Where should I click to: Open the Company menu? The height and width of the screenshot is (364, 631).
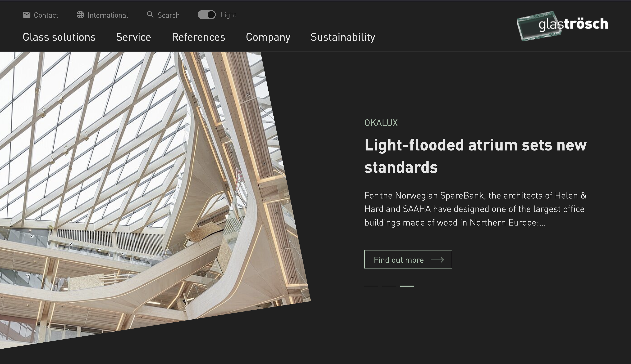[268, 37]
